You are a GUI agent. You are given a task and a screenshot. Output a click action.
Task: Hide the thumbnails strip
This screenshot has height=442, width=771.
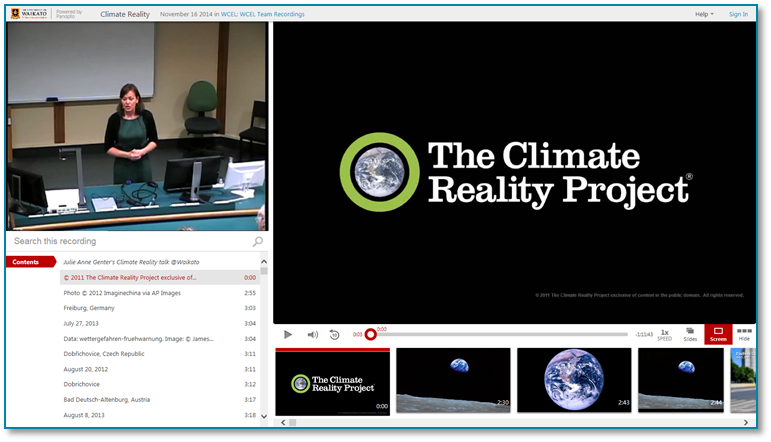tap(744, 334)
